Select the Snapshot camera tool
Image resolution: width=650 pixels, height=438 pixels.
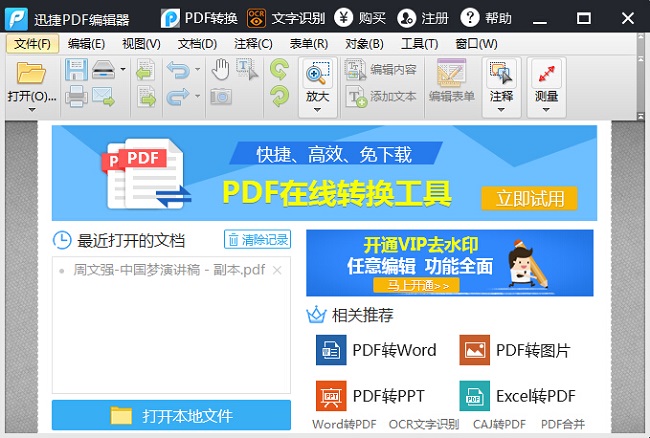point(221,97)
